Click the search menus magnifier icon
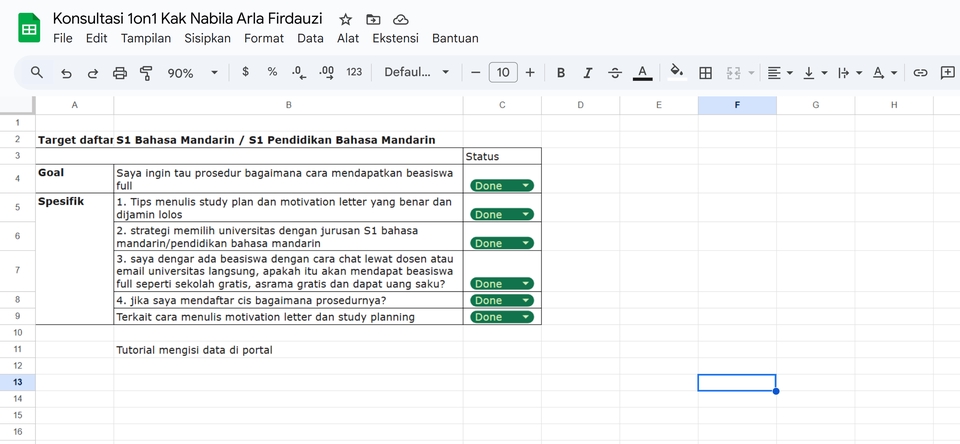The width and height of the screenshot is (960, 444). [x=37, y=73]
